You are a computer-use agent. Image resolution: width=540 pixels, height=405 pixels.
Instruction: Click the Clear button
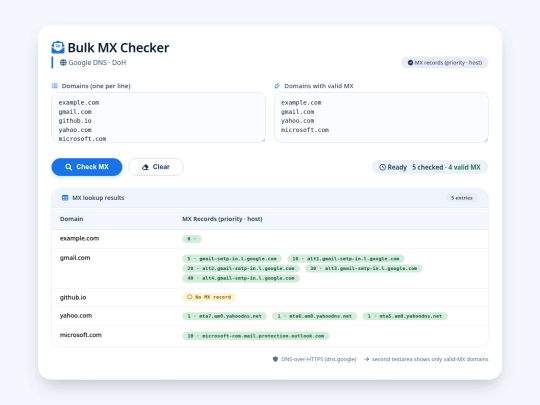[156, 167]
